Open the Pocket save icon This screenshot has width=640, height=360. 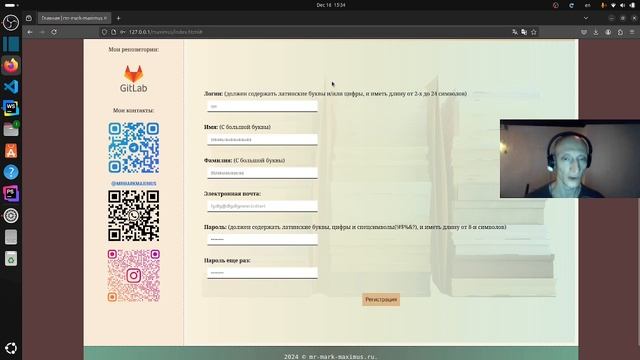pyautogui.click(x=584, y=32)
